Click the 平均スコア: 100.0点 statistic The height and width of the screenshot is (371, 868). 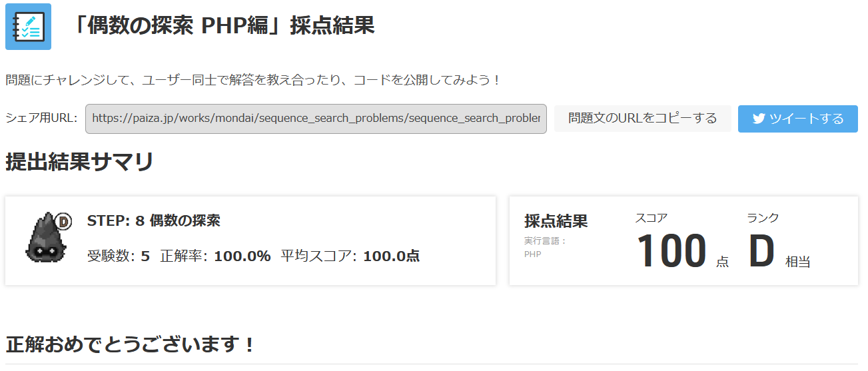[350, 256]
